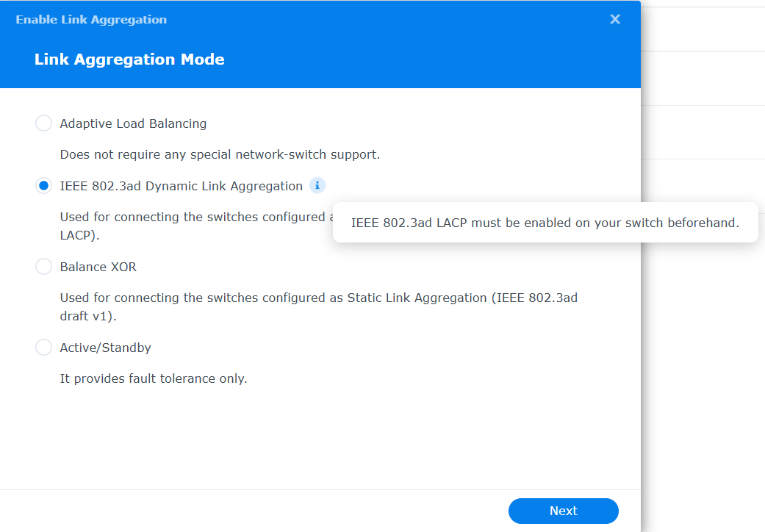Image resolution: width=765 pixels, height=532 pixels.
Task: Click the Adaptive Load Balancing label text
Action: pos(133,124)
